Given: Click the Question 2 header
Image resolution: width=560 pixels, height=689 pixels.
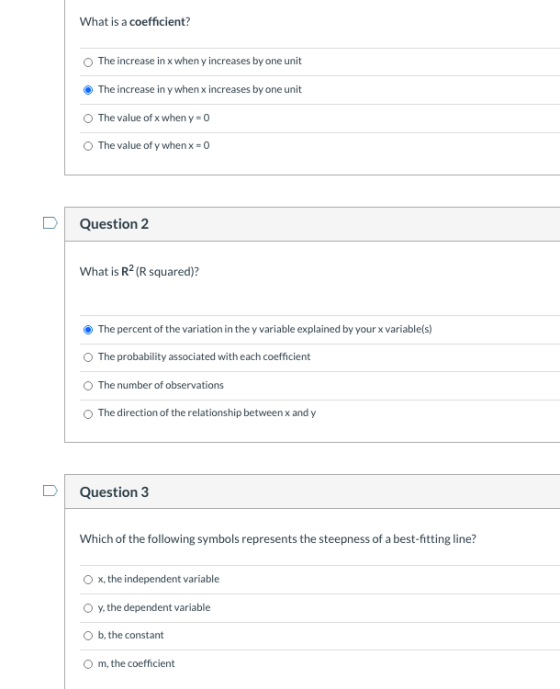Looking at the screenshot, I should (x=114, y=224).
